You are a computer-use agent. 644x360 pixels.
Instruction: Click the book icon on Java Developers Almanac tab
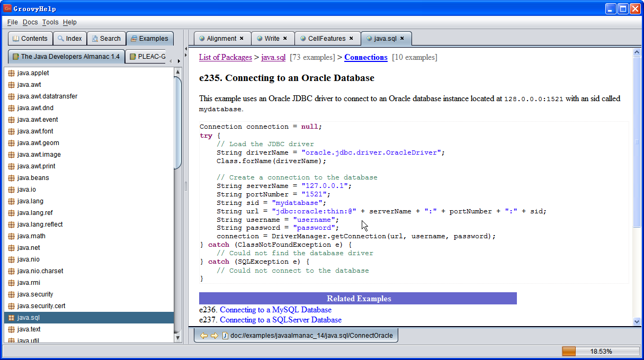[x=16, y=57]
